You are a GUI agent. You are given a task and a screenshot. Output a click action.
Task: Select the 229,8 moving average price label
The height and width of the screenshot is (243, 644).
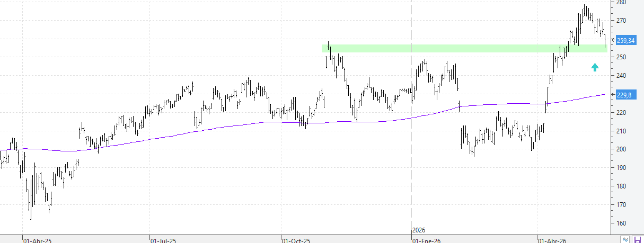coord(625,95)
